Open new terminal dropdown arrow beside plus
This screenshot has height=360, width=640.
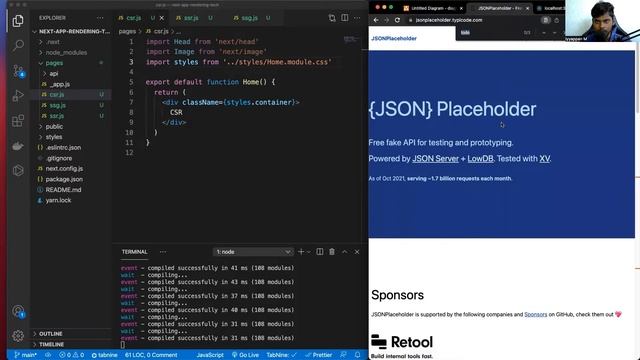(x=309, y=252)
